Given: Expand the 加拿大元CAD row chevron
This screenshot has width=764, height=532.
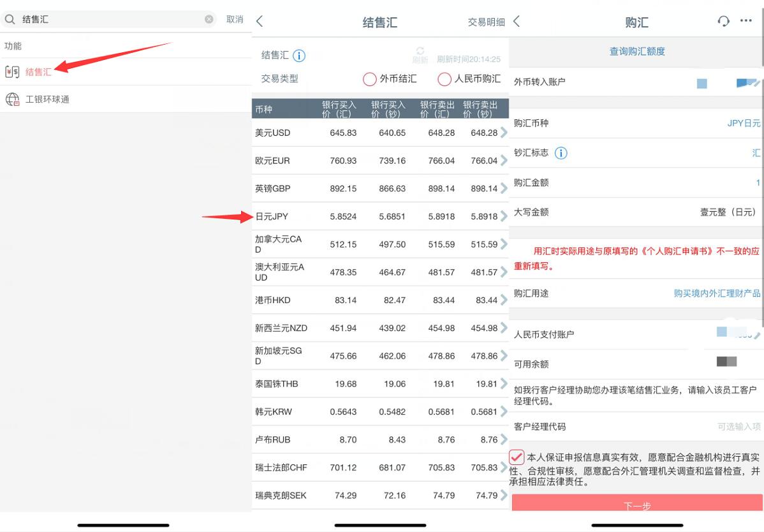Looking at the screenshot, I should point(503,244).
